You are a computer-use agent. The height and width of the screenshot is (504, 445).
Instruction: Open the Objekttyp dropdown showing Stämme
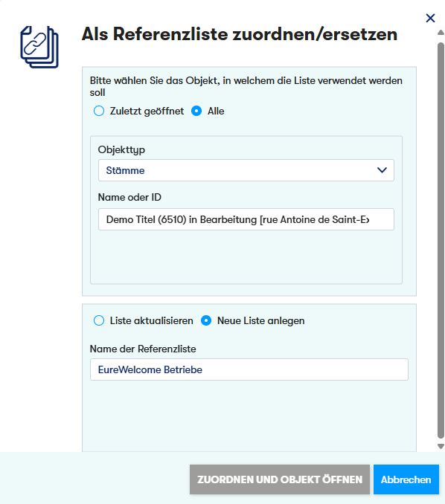[246, 170]
